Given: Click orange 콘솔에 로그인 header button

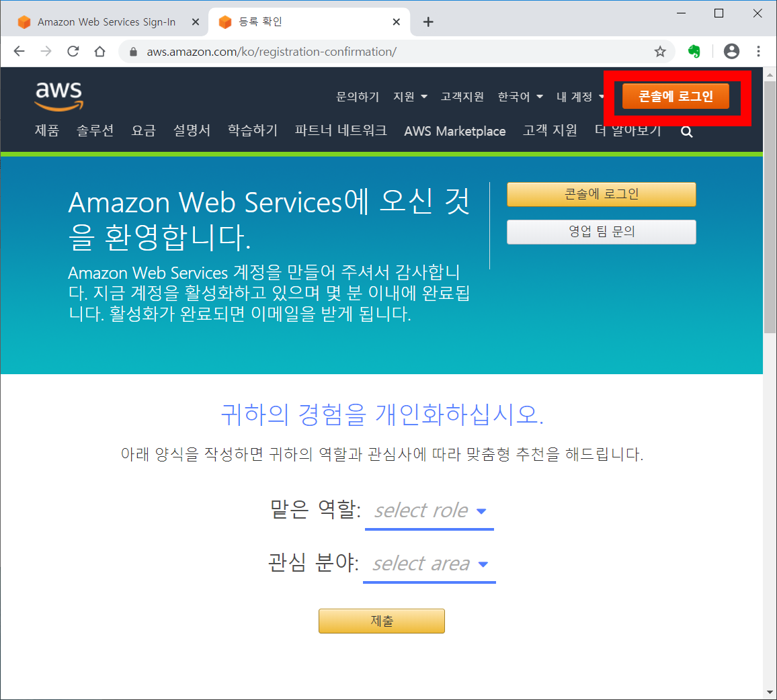Looking at the screenshot, I should 676,96.
